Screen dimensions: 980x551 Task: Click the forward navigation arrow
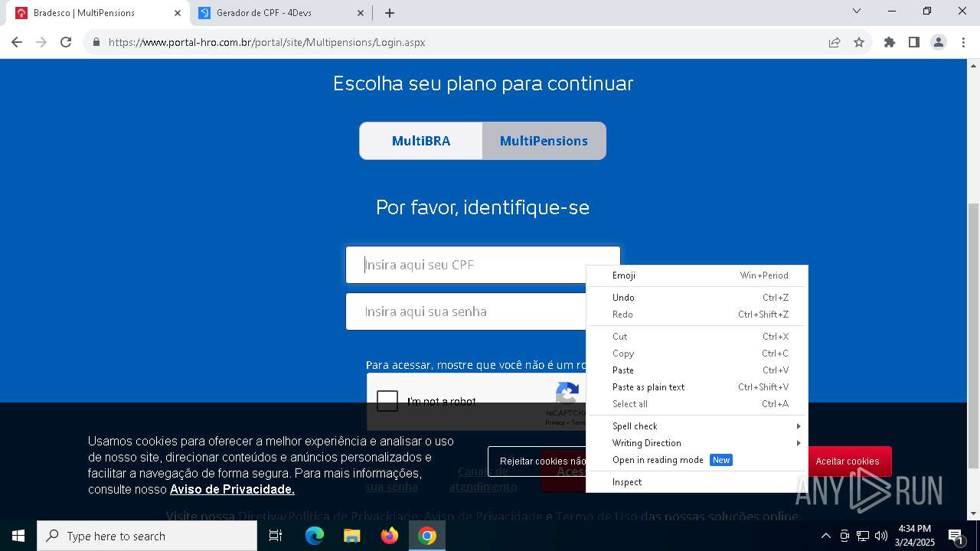41,42
